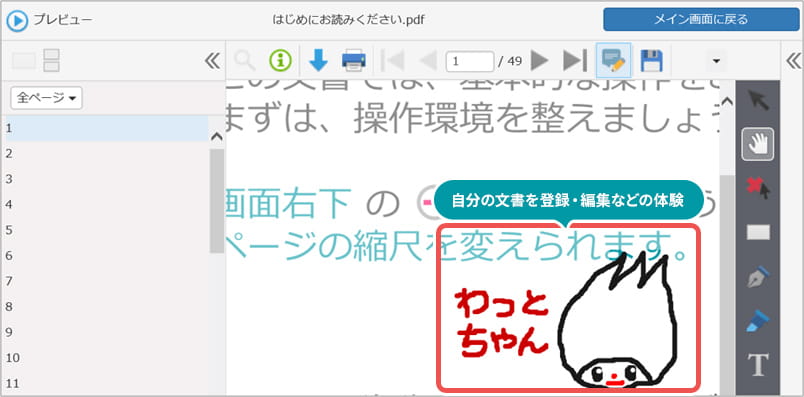Select page 11 in the list

click(x=107, y=383)
